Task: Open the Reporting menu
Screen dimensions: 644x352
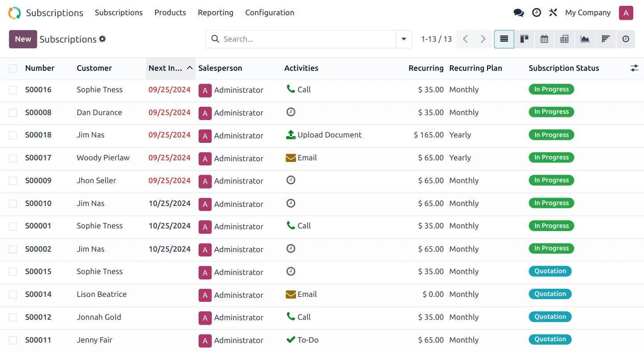Action: (216, 13)
